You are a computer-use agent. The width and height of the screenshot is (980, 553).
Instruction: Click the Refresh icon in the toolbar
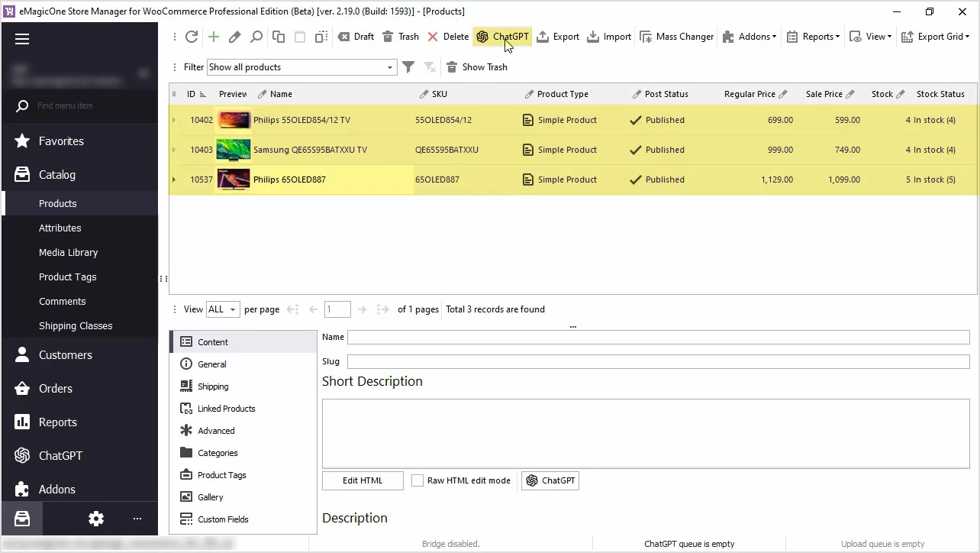192,37
